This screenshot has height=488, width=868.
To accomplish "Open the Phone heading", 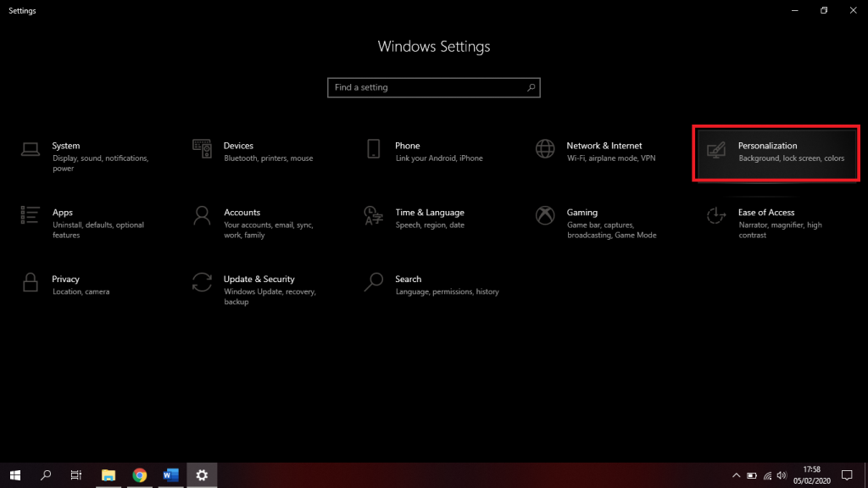I will coord(408,146).
